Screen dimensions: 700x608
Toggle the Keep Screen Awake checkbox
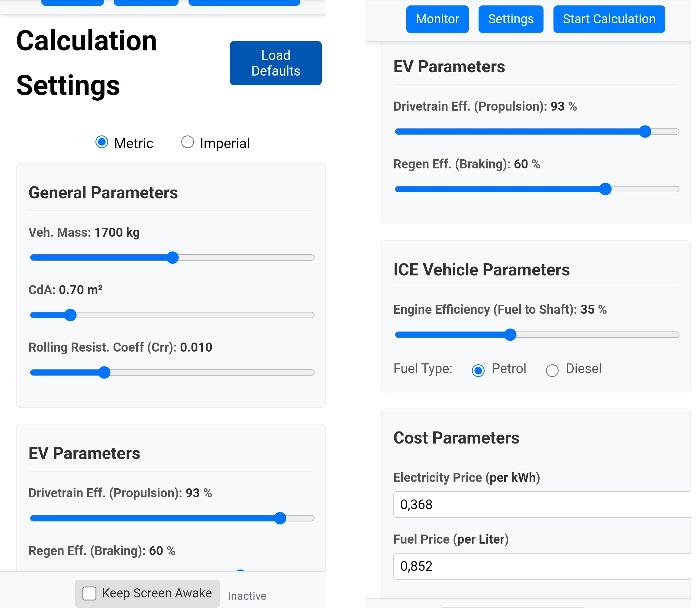(x=89, y=593)
